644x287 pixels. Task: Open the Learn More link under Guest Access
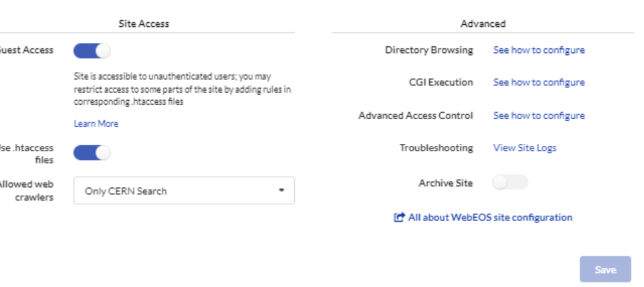pos(96,124)
